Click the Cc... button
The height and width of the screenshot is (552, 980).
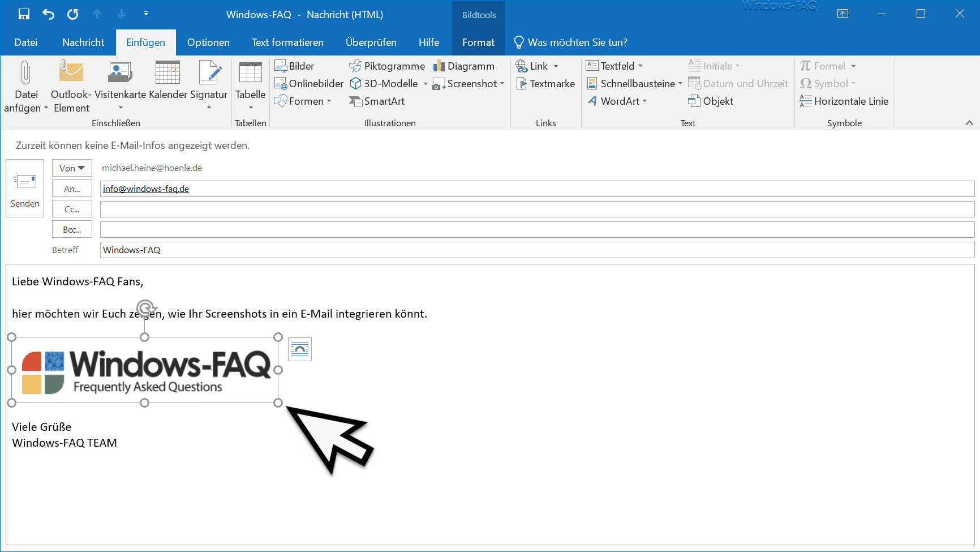click(72, 209)
